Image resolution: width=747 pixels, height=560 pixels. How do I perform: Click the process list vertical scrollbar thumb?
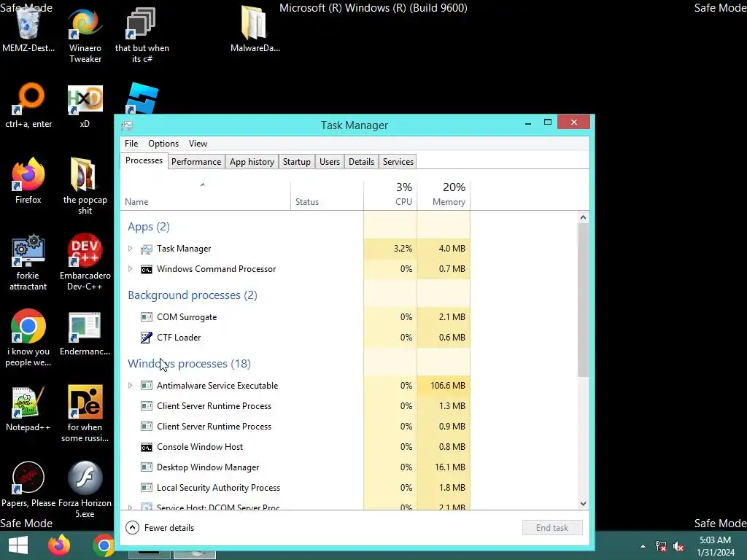[x=583, y=300]
